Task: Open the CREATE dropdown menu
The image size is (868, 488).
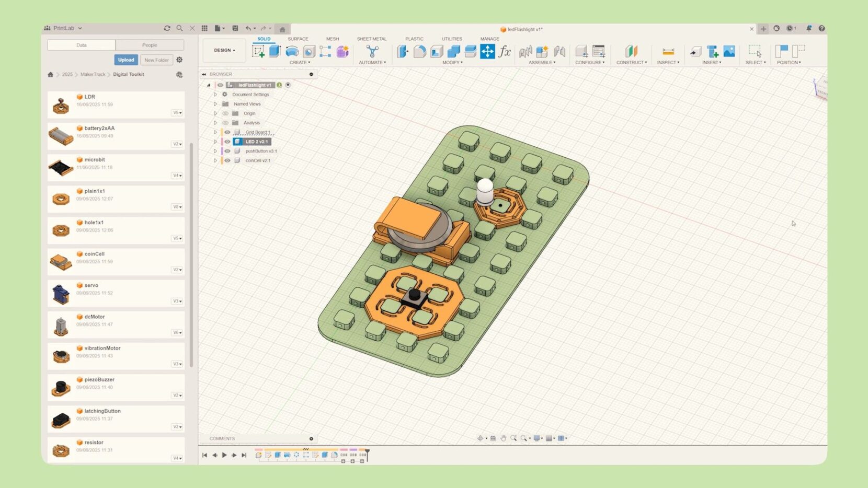Action: tap(300, 62)
